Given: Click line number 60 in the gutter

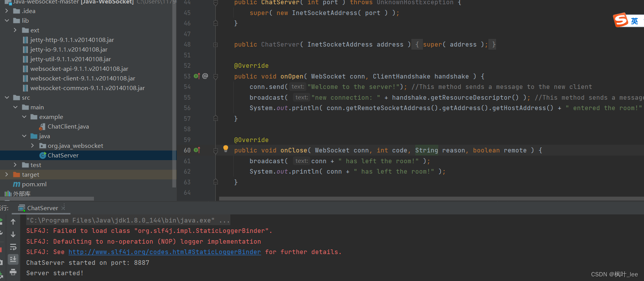Looking at the screenshot, I should tap(187, 150).
